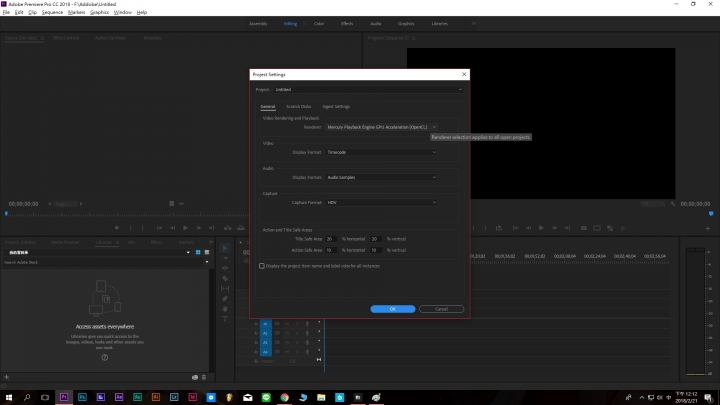
Task: Toggle A3 audio track targeting
Action: point(265,343)
